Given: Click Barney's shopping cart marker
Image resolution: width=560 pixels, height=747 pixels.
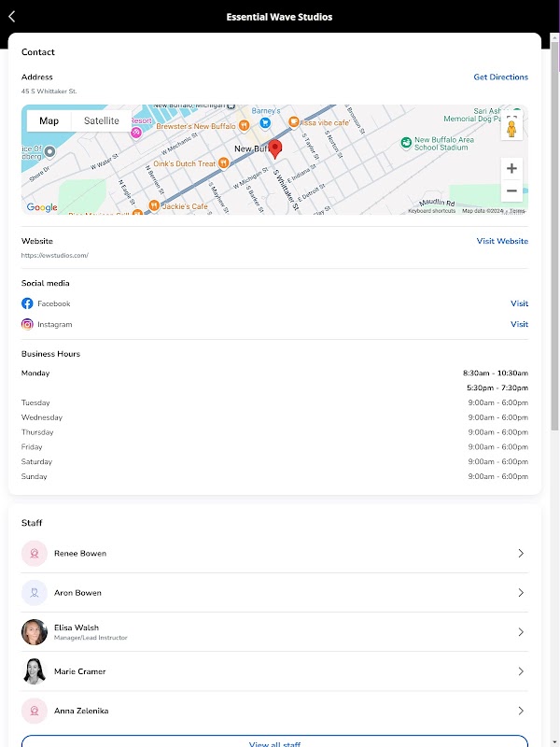Looking at the screenshot, I should coord(265,123).
